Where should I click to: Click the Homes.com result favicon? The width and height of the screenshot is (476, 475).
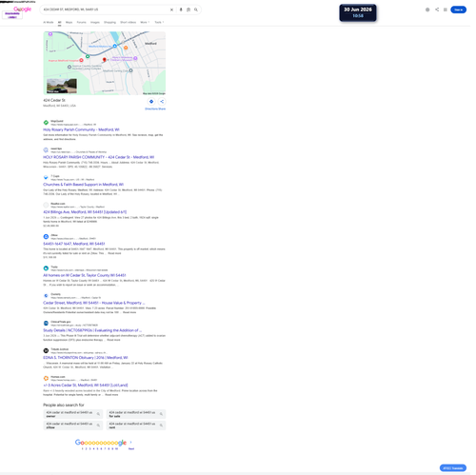coord(46,378)
